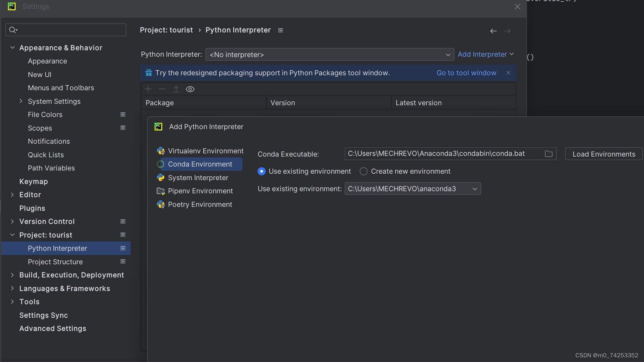Click the Scopes project marker icon
Image resolution: width=644 pixels, height=362 pixels.
click(123, 128)
